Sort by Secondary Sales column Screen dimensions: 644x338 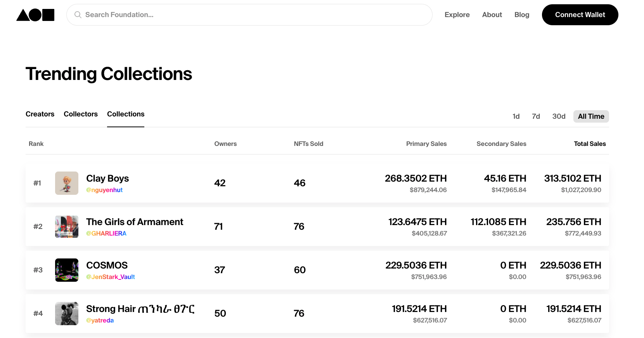[x=501, y=144]
